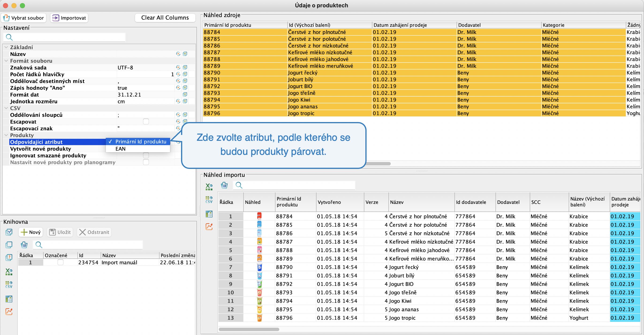The width and height of the screenshot is (644, 335).
Task: Click add-table icon in Náhled importu sidebar
Action: click(x=209, y=214)
